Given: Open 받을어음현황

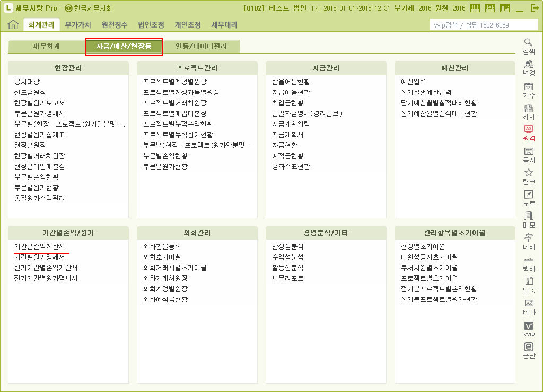Looking at the screenshot, I should [291, 82].
